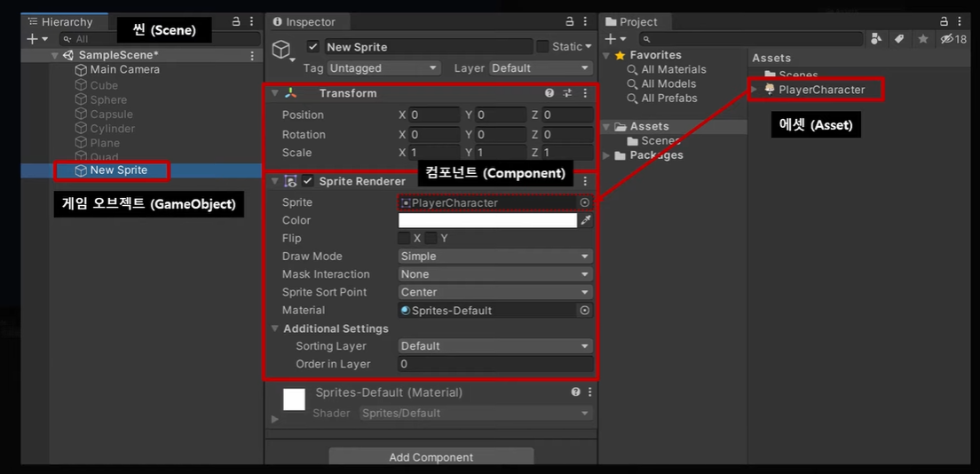
Task: Open Sprites-Default material kebab menu
Action: click(589, 392)
